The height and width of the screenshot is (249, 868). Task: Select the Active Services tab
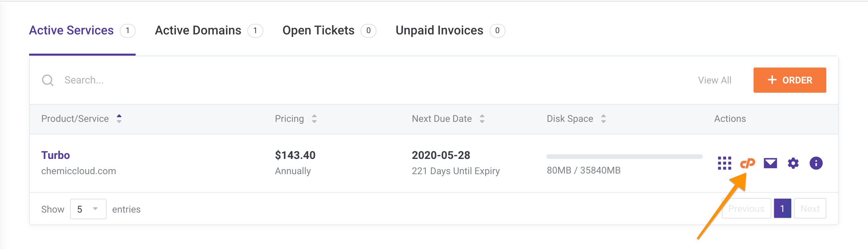coord(71,31)
